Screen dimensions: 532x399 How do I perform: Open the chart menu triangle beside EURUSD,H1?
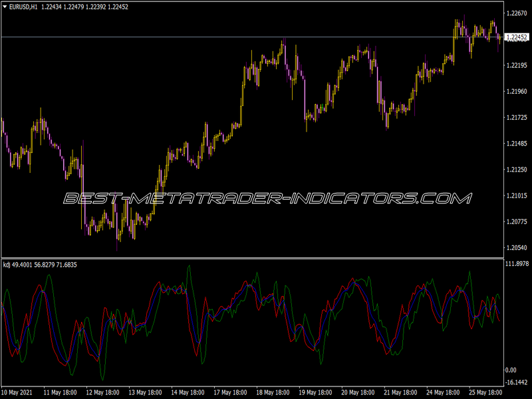5,7
